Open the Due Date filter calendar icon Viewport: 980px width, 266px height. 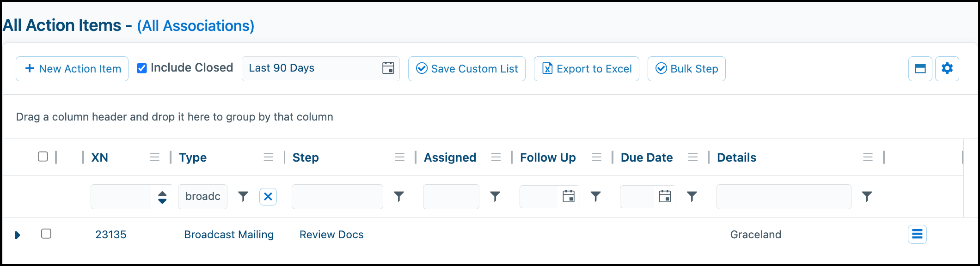click(665, 197)
